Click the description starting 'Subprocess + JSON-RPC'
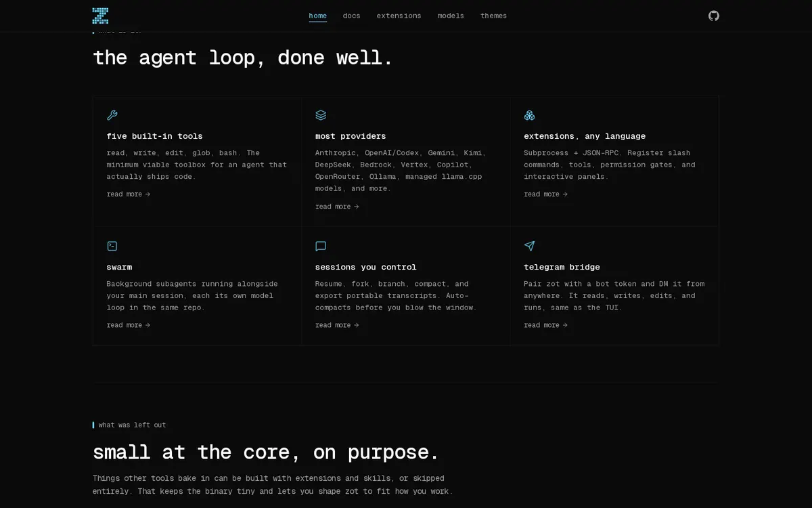812x508 pixels. (x=610, y=165)
